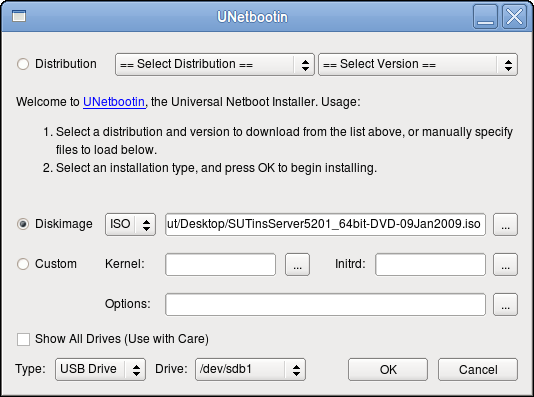The height and width of the screenshot is (397, 534).
Task: Browse for Options file
Action: [x=505, y=304]
